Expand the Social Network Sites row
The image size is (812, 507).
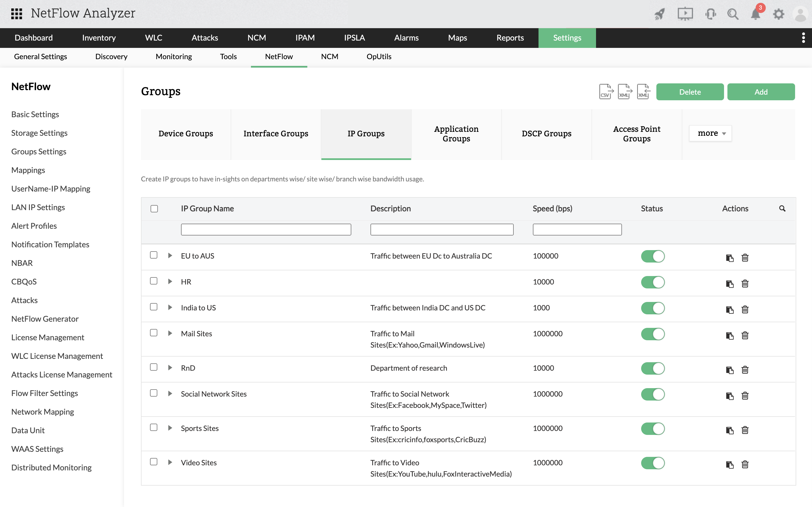(x=170, y=393)
